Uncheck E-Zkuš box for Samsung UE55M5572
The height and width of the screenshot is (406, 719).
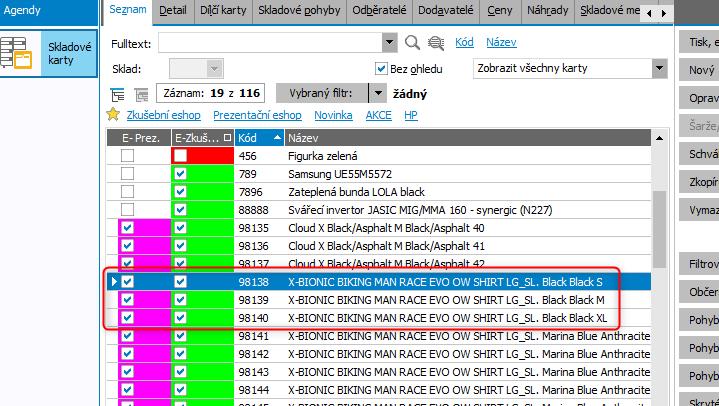pos(180,173)
